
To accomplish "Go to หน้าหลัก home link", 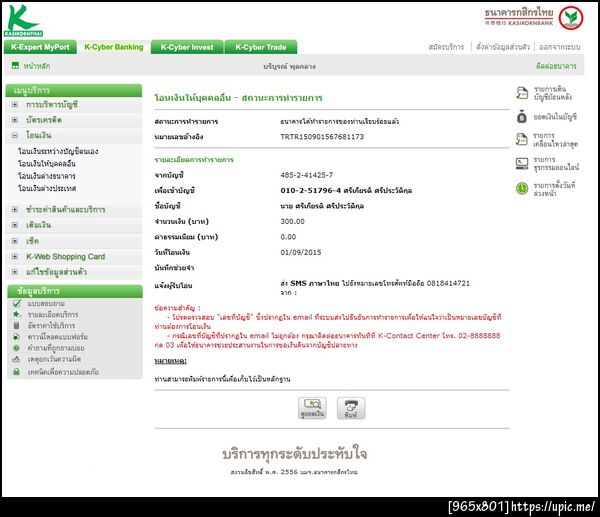I will pos(36,66).
